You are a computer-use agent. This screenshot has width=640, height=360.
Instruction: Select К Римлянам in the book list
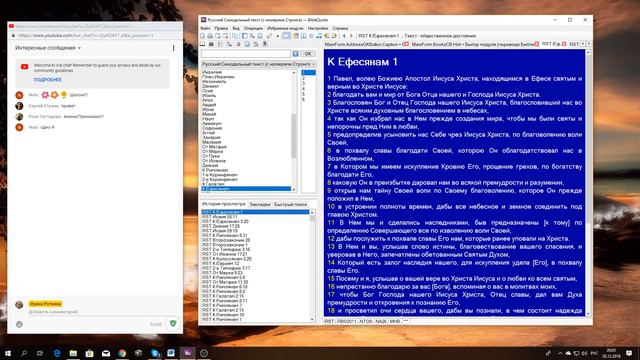tap(215, 170)
